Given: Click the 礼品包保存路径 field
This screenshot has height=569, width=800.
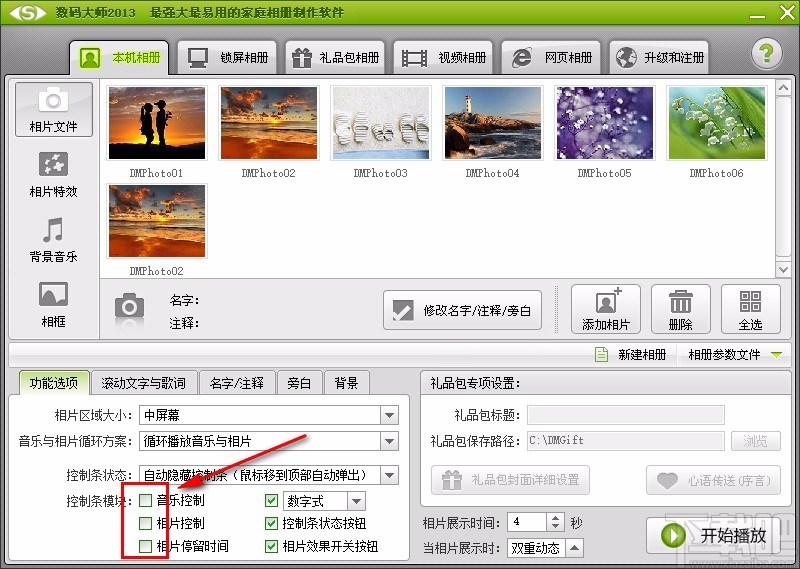Looking at the screenshot, I should (626, 441).
